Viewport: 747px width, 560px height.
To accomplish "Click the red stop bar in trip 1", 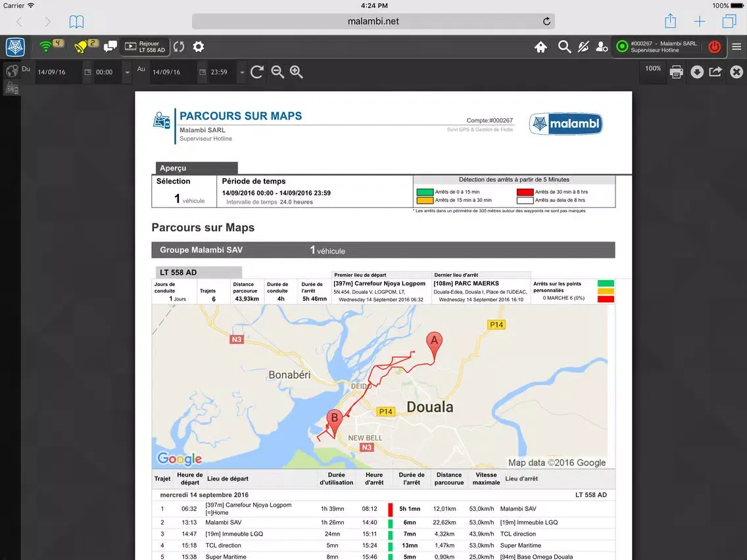I will 390,509.
